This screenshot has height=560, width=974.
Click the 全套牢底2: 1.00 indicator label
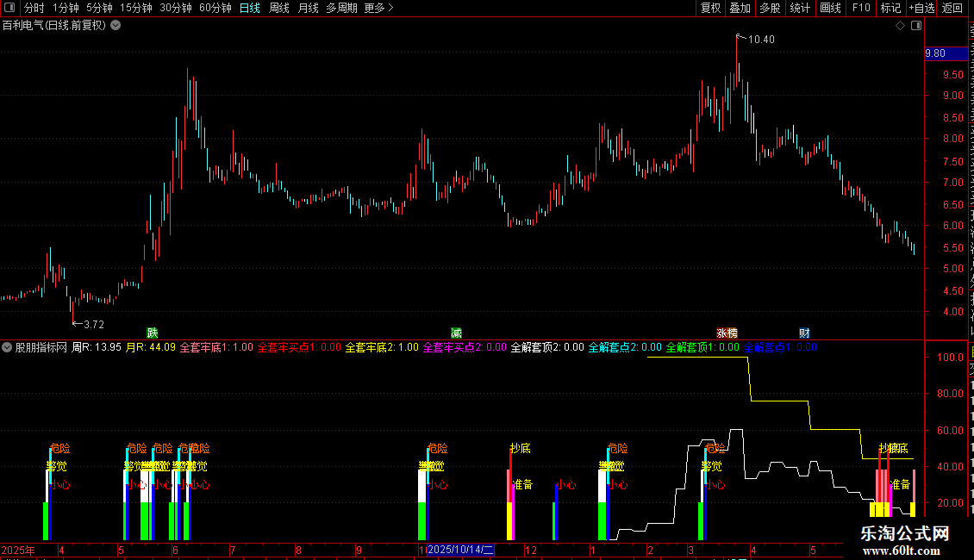point(382,348)
